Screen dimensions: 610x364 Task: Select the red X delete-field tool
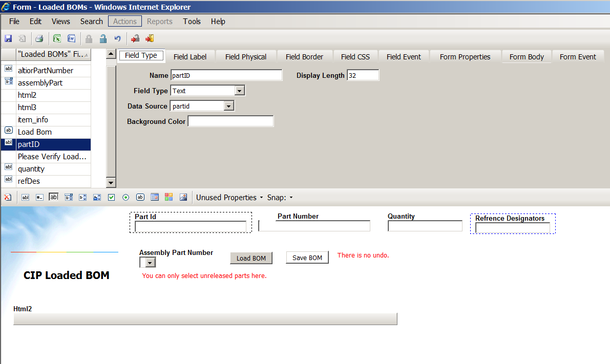pos(8,197)
